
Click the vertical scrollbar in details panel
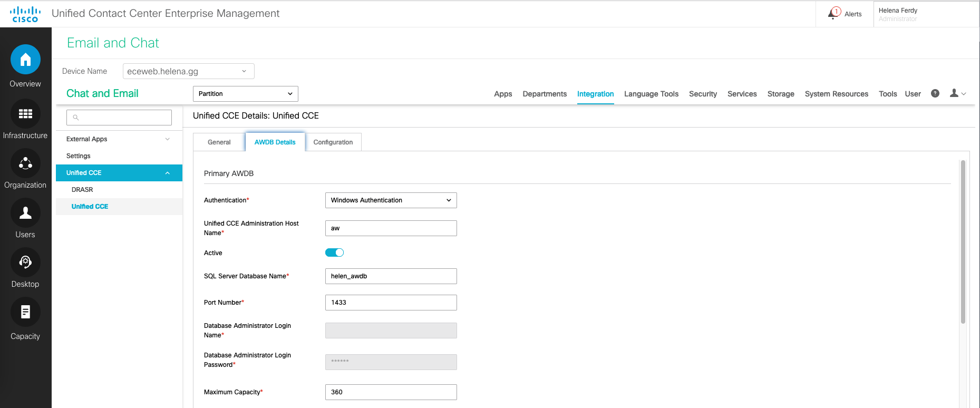coord(963,242)
